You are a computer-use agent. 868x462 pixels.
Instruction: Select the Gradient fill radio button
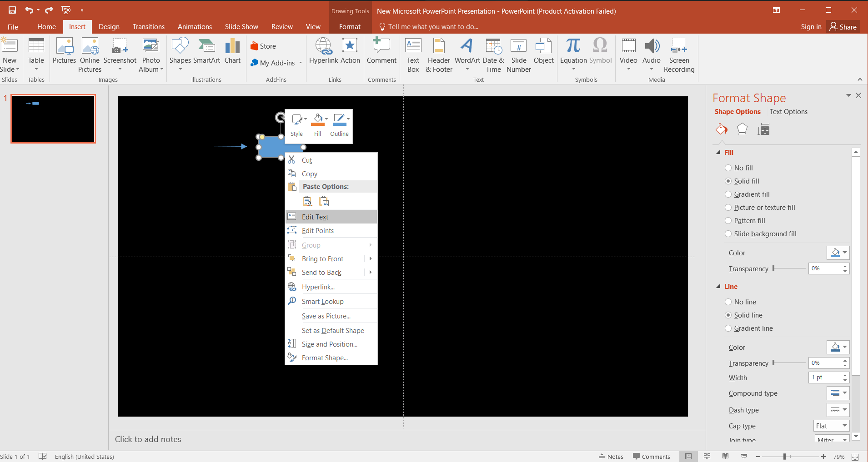728,194
